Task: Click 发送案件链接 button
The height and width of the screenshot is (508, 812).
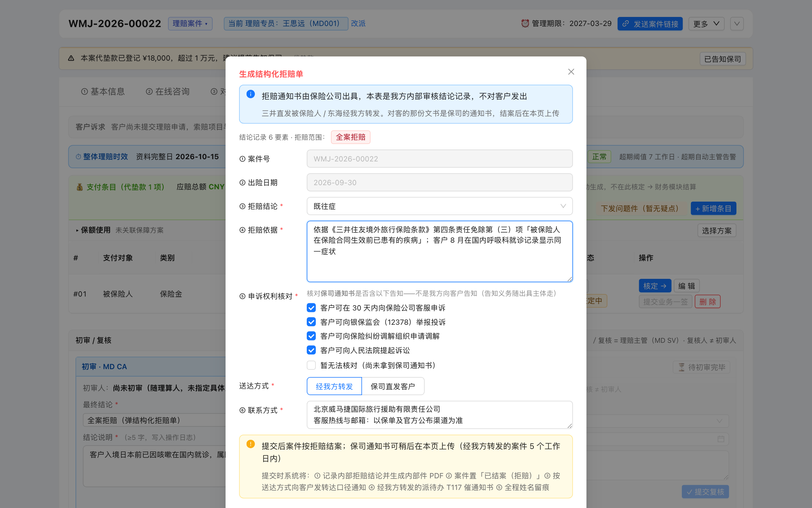Action: click(650, 24)
